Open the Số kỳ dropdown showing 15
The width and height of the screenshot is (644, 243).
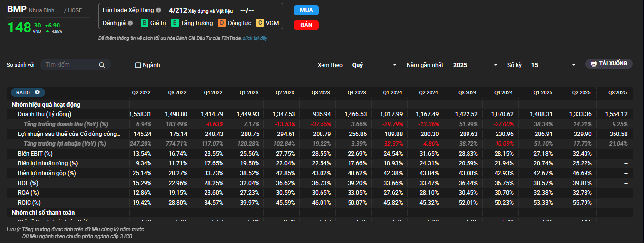coord(553,65)
